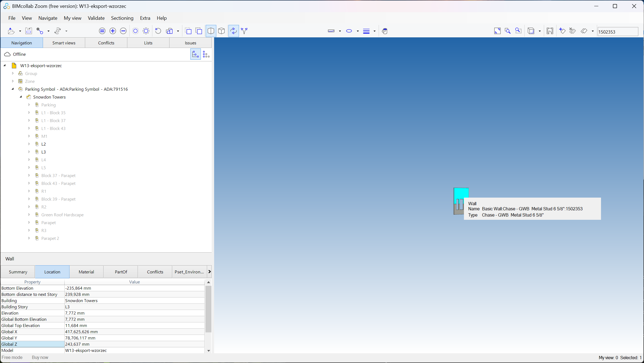Open the Sectioning menu
Screen dimensions: 644x363
click(x=122, y=18)
